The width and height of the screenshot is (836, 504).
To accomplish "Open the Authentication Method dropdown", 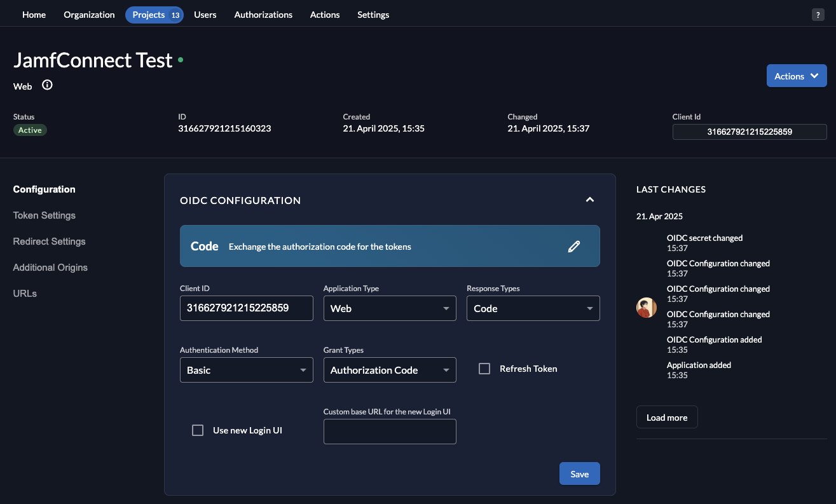I will tap(247, 370).
